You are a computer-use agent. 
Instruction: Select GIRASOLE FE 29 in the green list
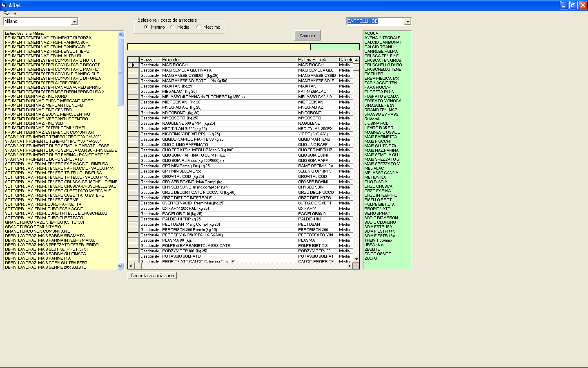(x=379, y=105)
